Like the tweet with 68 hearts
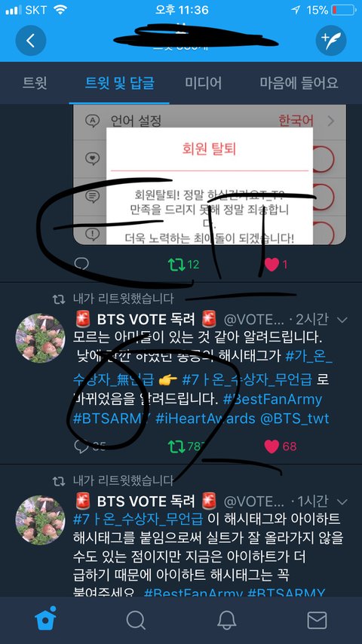This screenshot has height=644, width=362. [271, 446]
